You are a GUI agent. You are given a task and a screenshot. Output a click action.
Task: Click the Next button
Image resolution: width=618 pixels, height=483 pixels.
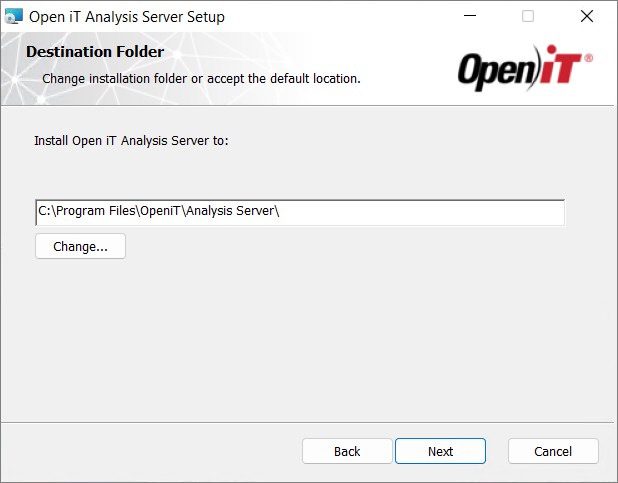(x=440, y=451)
